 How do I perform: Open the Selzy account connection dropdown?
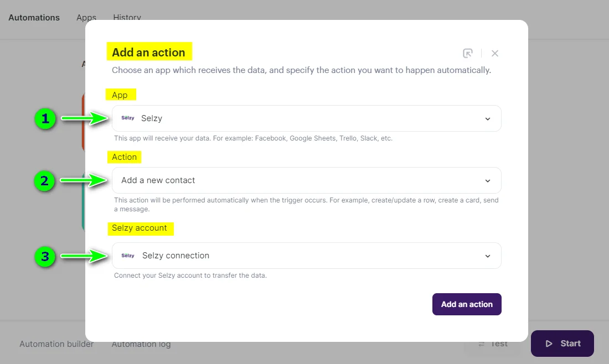(307, 255)
